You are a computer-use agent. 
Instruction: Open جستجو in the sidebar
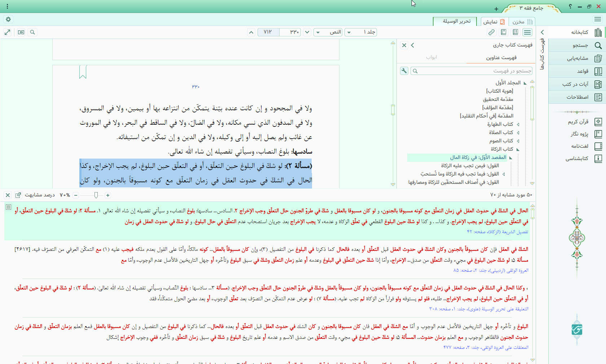pos(577,45)
